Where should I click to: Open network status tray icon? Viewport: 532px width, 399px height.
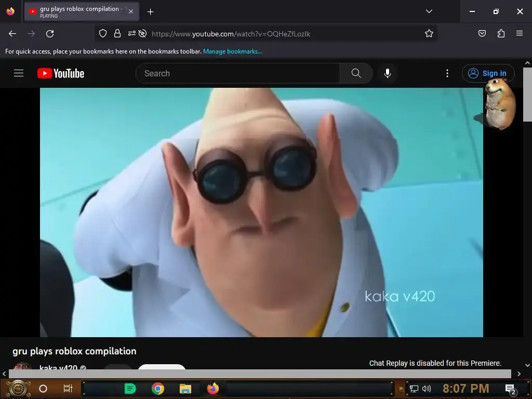tap(414, 389)
